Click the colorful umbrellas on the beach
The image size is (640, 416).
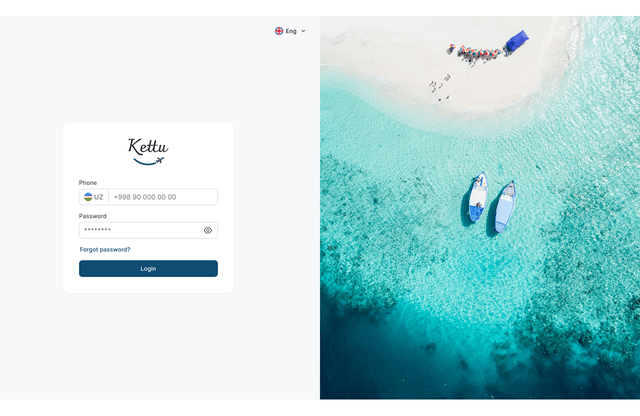479,53
